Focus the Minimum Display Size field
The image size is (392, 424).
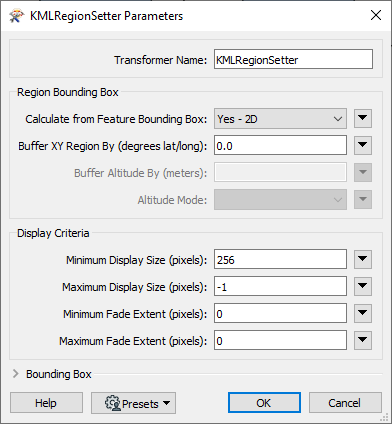280,259
